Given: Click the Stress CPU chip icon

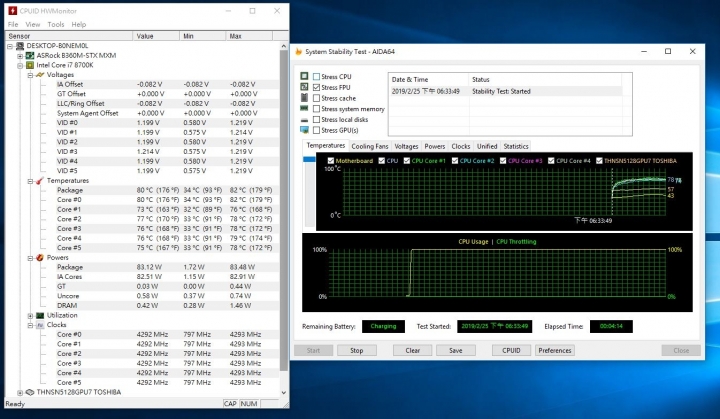Looking at the screenshot, I should tap(304, 76).
